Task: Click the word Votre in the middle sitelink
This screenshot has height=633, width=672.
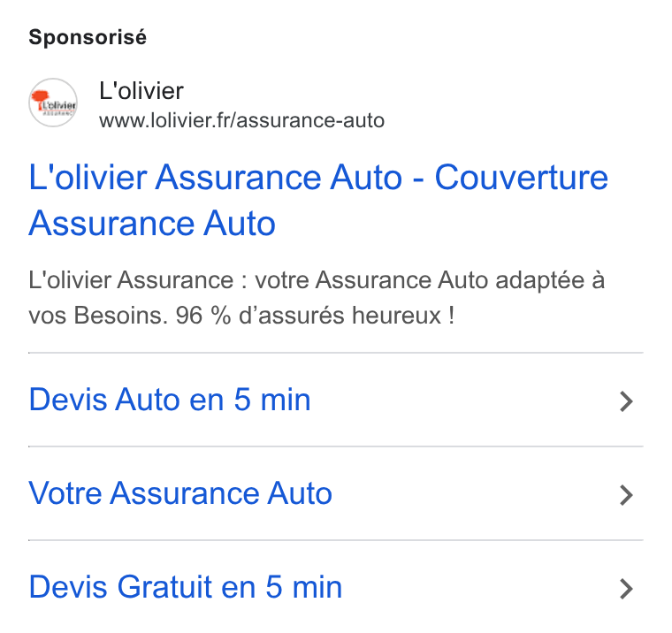Action: (65, 492)
